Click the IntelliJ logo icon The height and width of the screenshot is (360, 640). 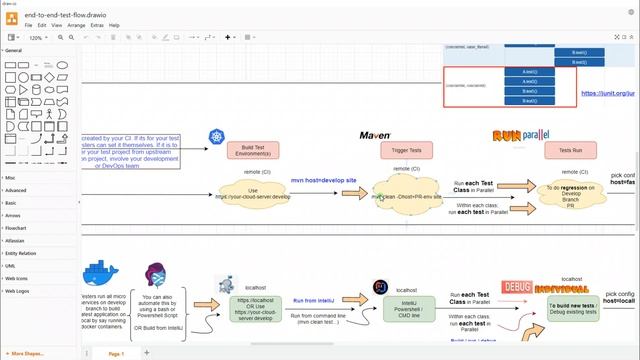[380, 287]
